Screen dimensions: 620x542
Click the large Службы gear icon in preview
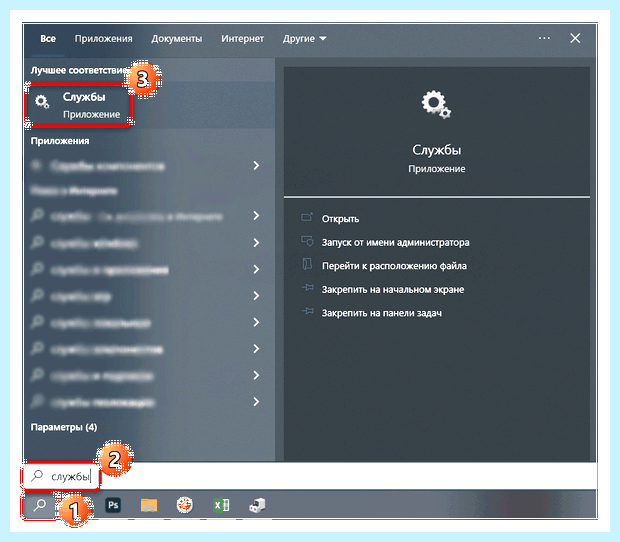coord(436,104)
